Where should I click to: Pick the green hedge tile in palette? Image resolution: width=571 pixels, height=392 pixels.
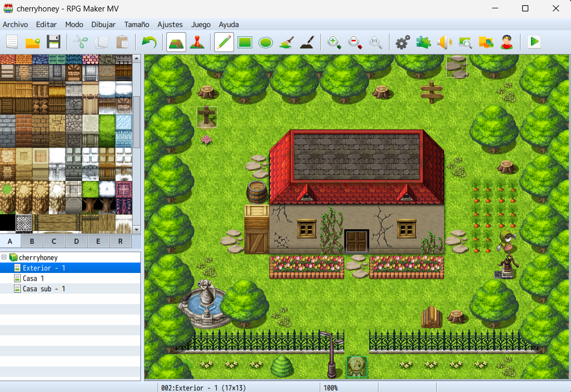pyautogui.click(x=107, y=130)
